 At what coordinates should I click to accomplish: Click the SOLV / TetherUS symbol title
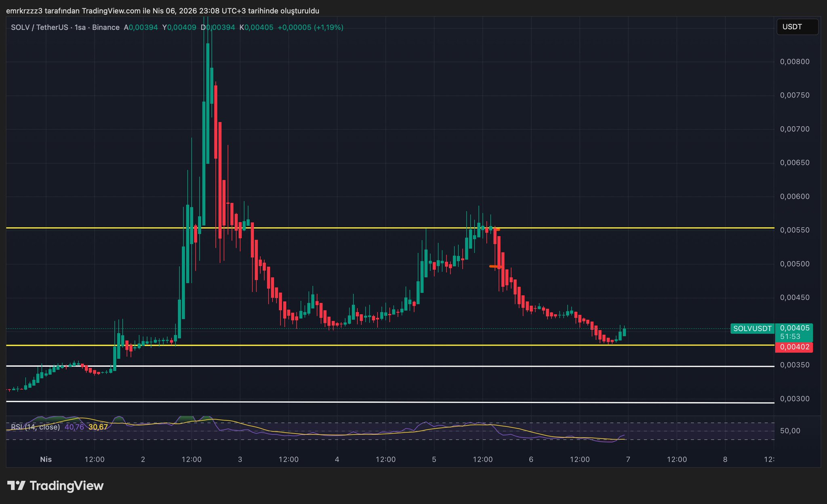click(39, 27)
